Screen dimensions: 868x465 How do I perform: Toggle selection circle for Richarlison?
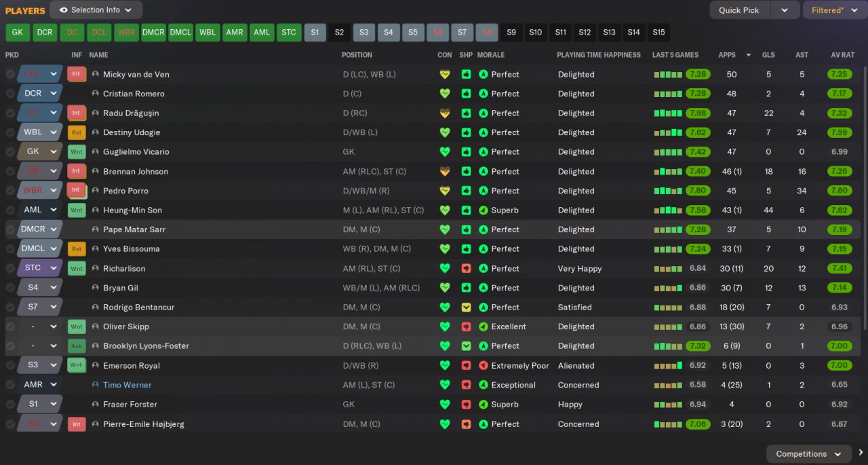[x=10, y=268]
